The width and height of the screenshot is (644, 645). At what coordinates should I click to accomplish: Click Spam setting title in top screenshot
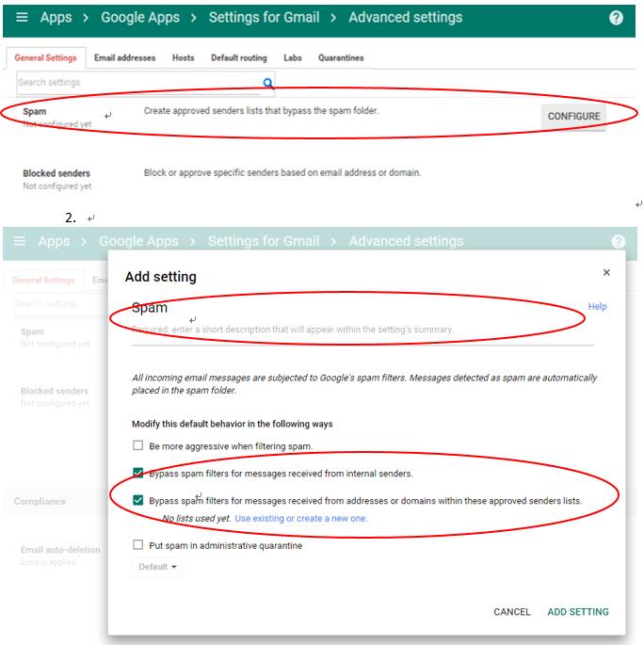click(x=35, y=111)
